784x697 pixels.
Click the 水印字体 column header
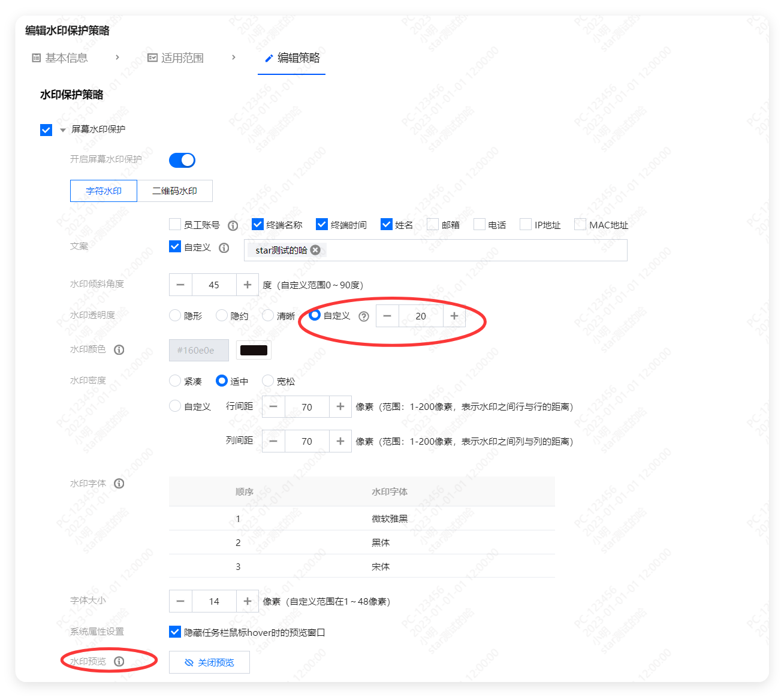point(390,491)
